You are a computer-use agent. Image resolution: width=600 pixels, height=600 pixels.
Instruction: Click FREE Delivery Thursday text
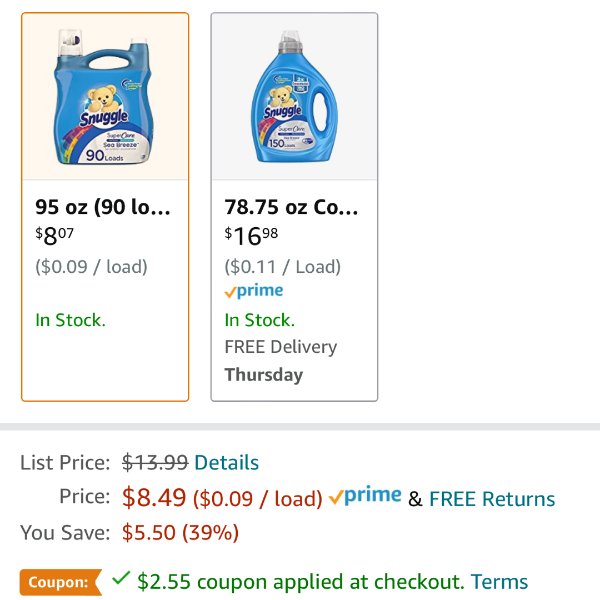click(280, 360)
